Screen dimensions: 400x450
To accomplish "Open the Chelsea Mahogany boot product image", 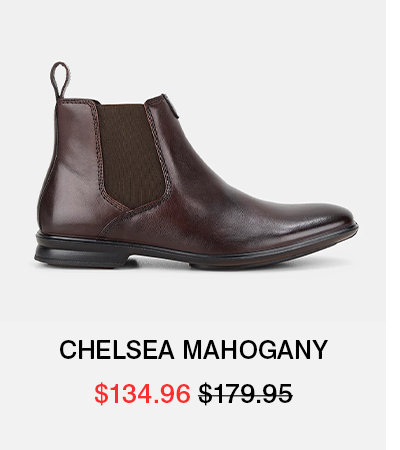I will coord(196,165).
